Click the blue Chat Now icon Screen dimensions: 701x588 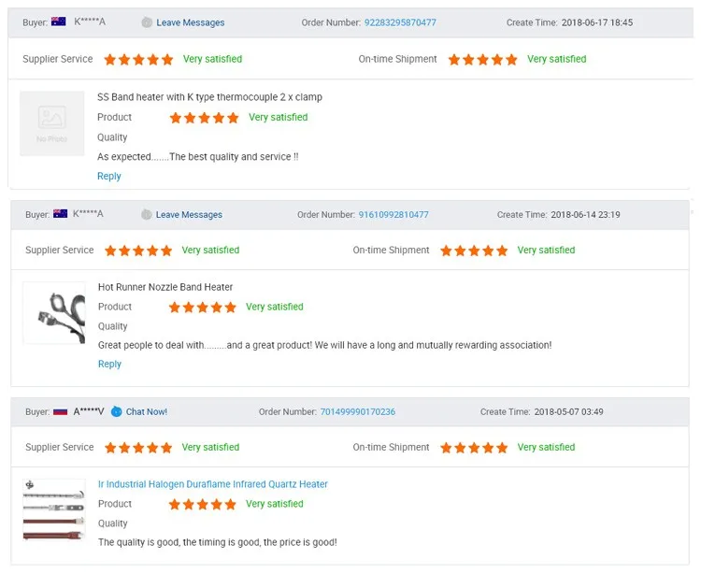[x=116, y=411]
